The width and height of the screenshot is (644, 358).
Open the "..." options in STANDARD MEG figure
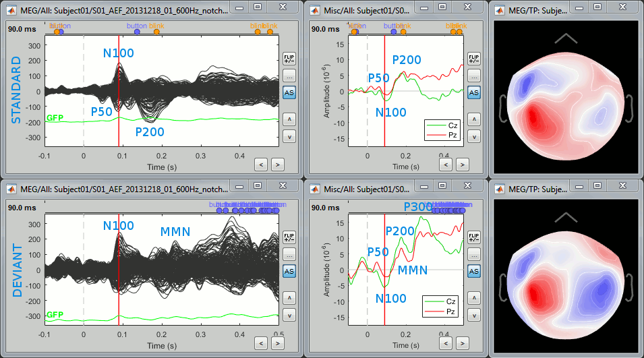coord(289,76)
